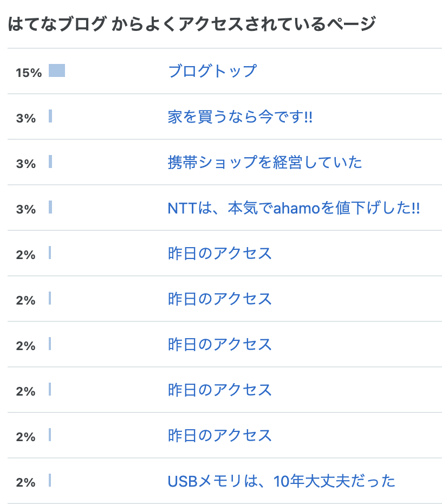
Task: Click the 3% label beside NTT ahamo article
Action: [25, 209]
